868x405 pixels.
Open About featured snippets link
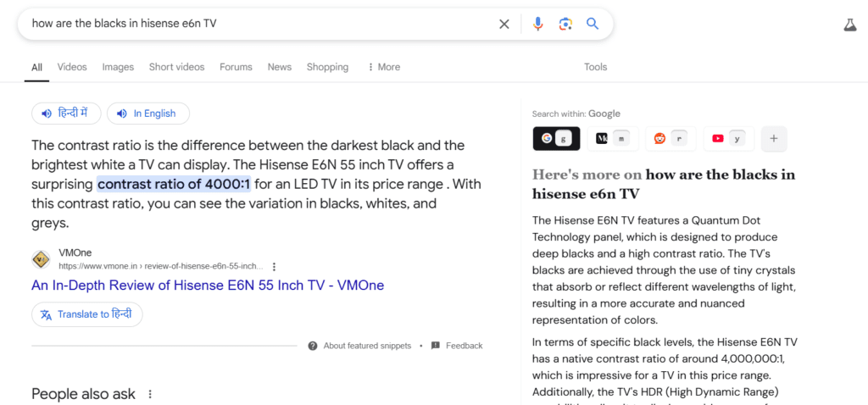pos(367,346)
